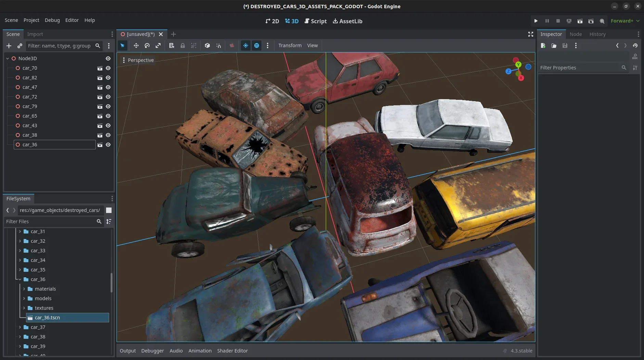Click the Run Project play button

click(x=536, y=21)
